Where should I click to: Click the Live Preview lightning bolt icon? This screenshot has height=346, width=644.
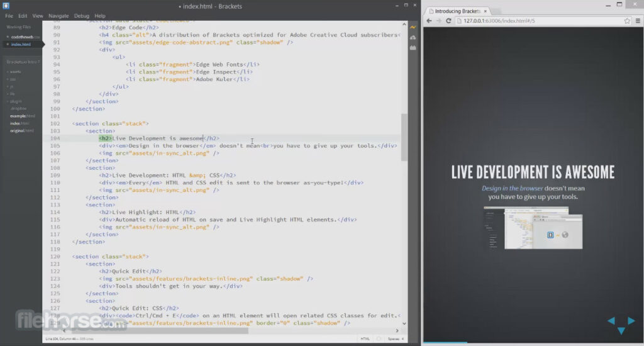point(413,28)
